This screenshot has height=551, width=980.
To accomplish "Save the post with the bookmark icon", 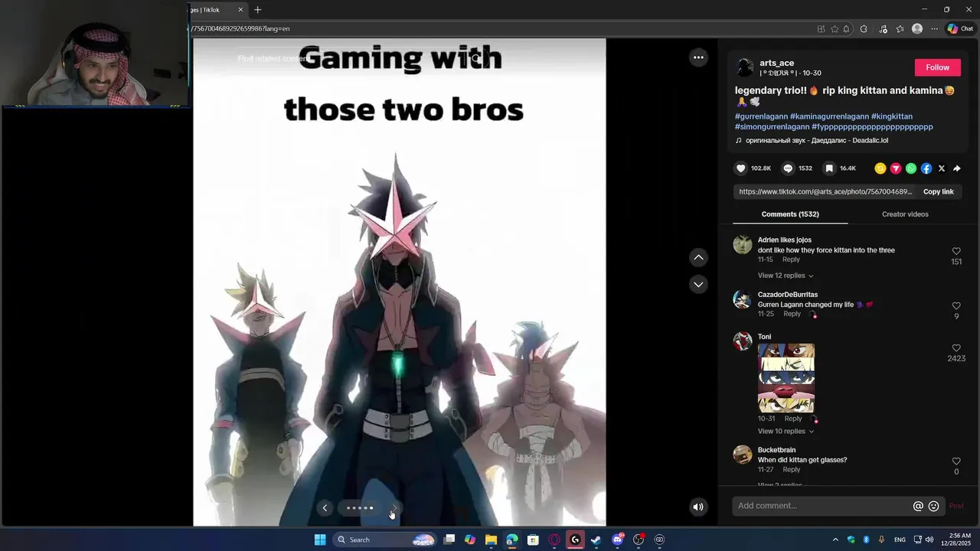I will (828, 168).
